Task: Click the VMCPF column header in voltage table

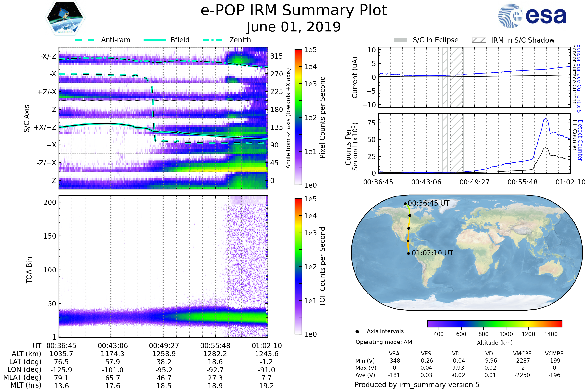Action: click(522, 354)
